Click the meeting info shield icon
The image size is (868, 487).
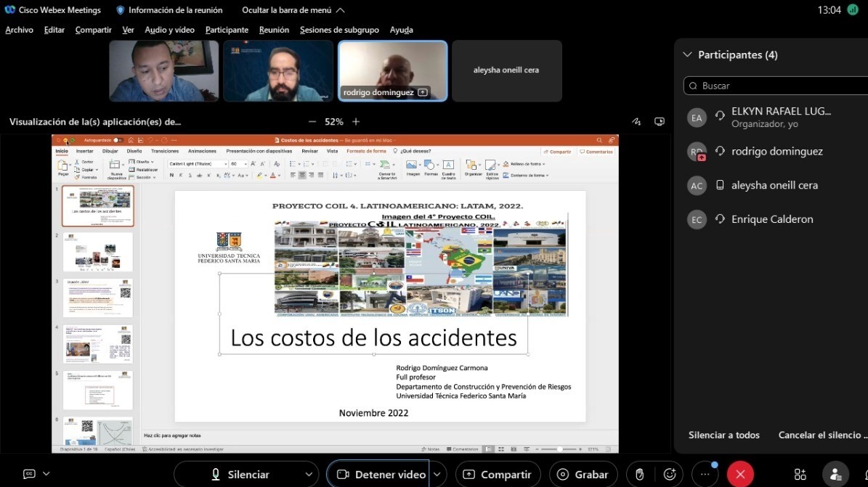tap(120, 10)
